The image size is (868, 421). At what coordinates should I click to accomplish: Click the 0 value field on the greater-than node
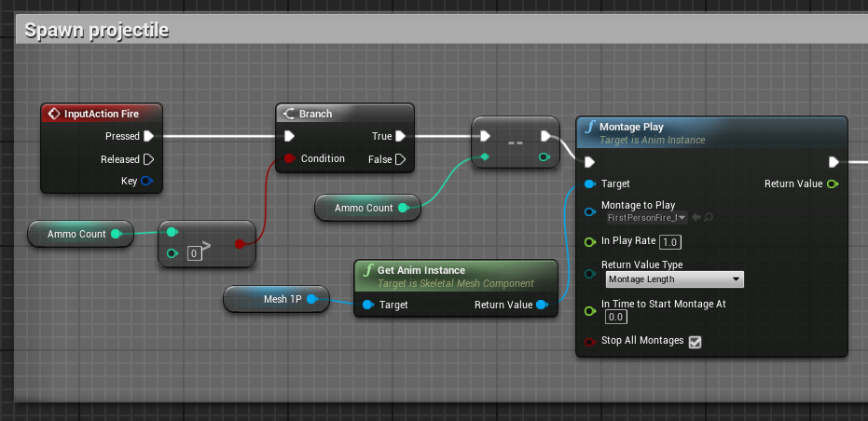click(195, 253)
